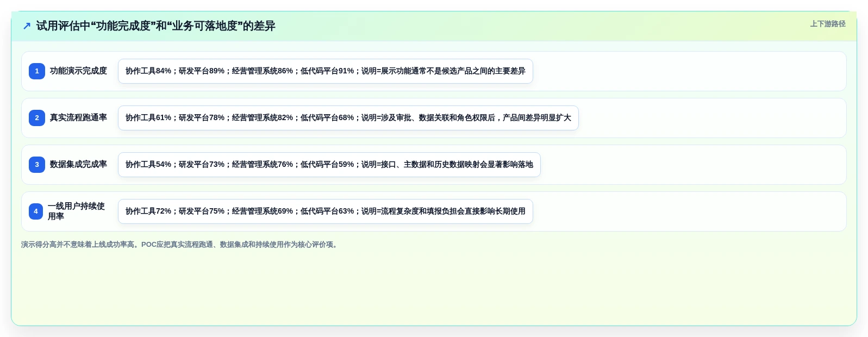Click the number 1 badge for 功能演示完成度
The width and height of the screenshot is (868, 337).
(37, 71)
